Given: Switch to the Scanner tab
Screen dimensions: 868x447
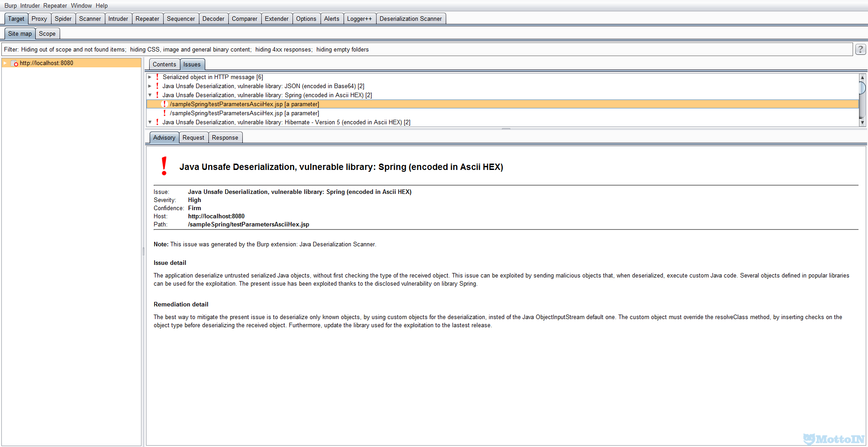Looking at the screenshot, I should pyautogui.click(x=90, y=19).
